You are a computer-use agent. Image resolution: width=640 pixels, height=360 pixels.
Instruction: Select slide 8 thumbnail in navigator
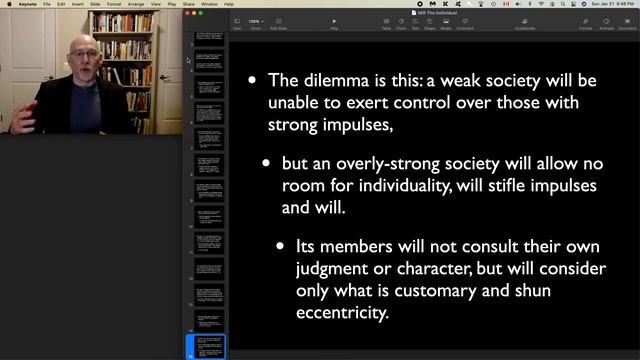pyautogui.click(x=209, y=165)
